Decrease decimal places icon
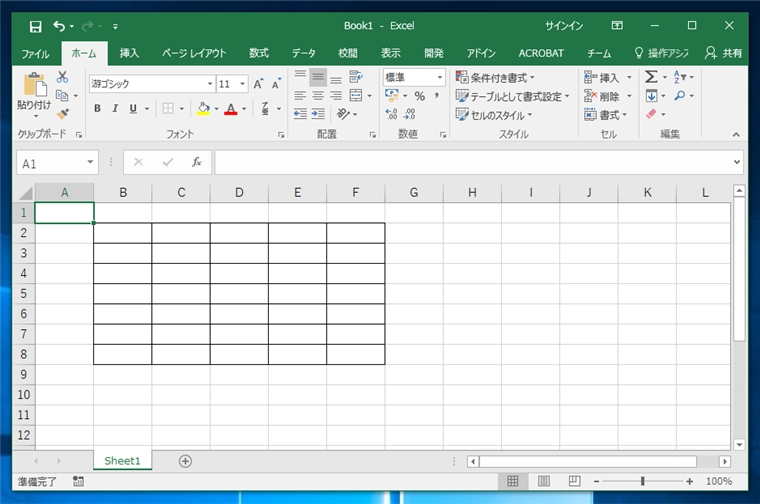Viewport: 760px width, 504px height. click(x=410, y=114)
